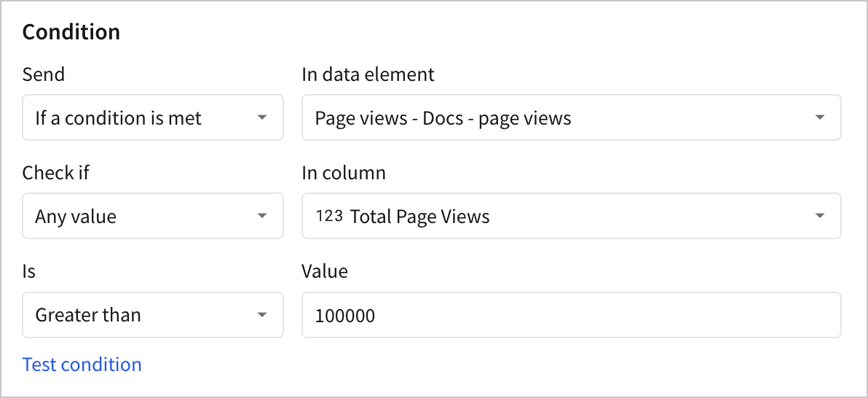The image size is (868, 398).
Task: Open the 'Page views - Docs - page views' dropdown
Action: pyautogui.click(x=572, y=117)
